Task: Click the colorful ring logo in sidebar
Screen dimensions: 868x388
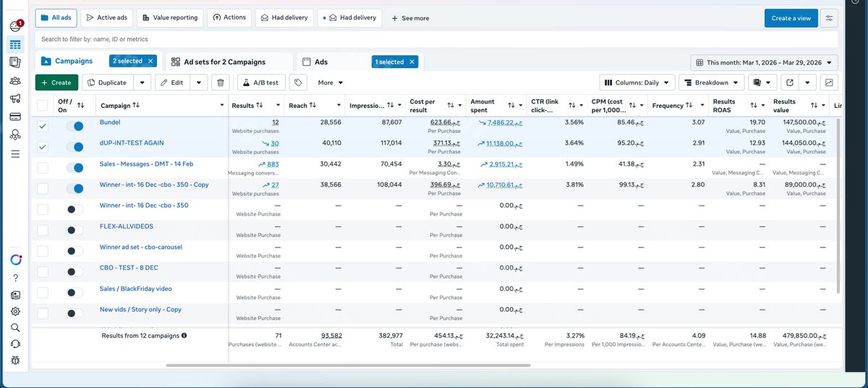Action: tap(16, 260)
